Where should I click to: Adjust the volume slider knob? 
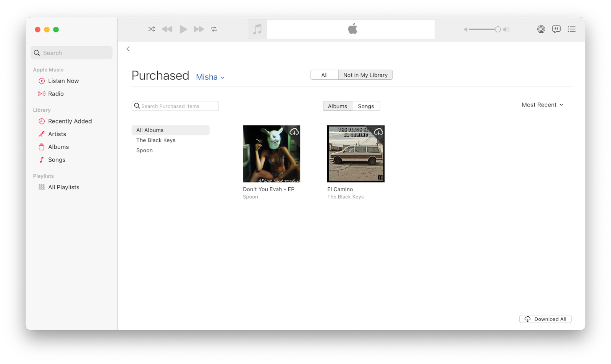498,29
